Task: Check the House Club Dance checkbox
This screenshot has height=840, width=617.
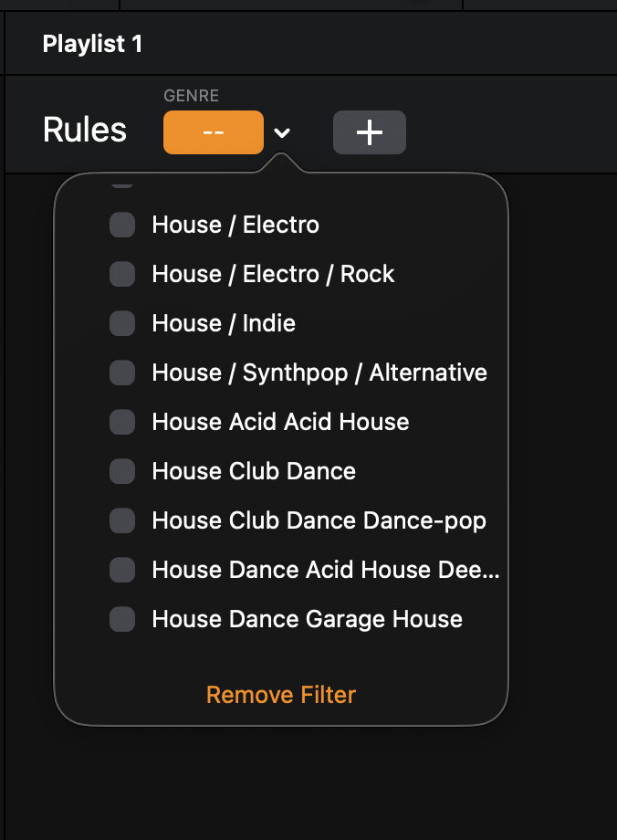Action: click(x=122, y=471)
